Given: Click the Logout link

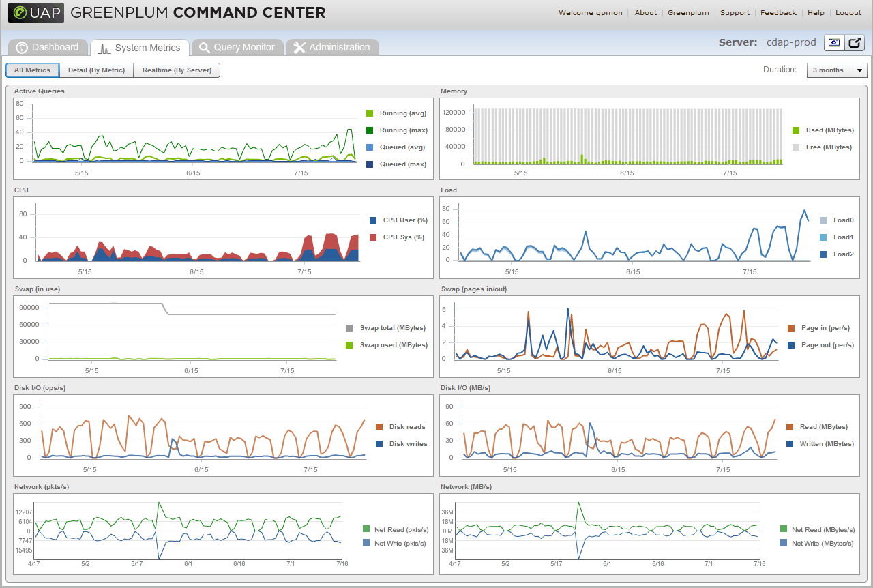Looking at the screenshot, I should (x=848, y=12).
